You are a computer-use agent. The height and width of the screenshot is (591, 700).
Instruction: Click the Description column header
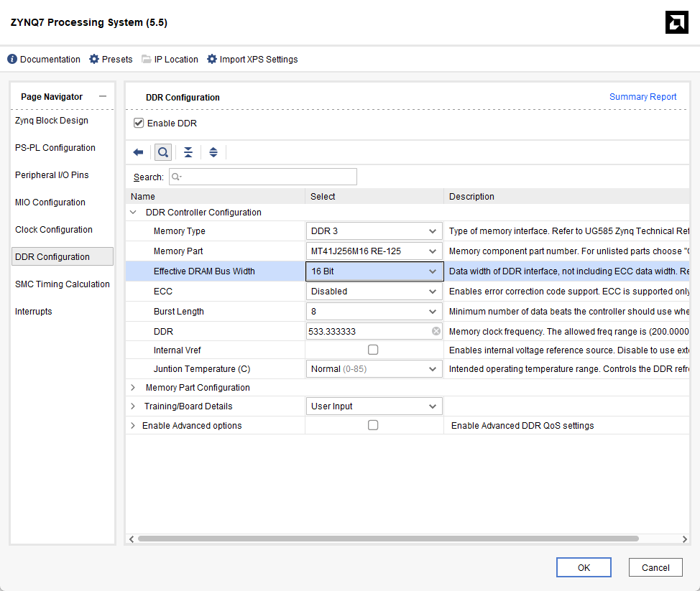pos(566,196)
